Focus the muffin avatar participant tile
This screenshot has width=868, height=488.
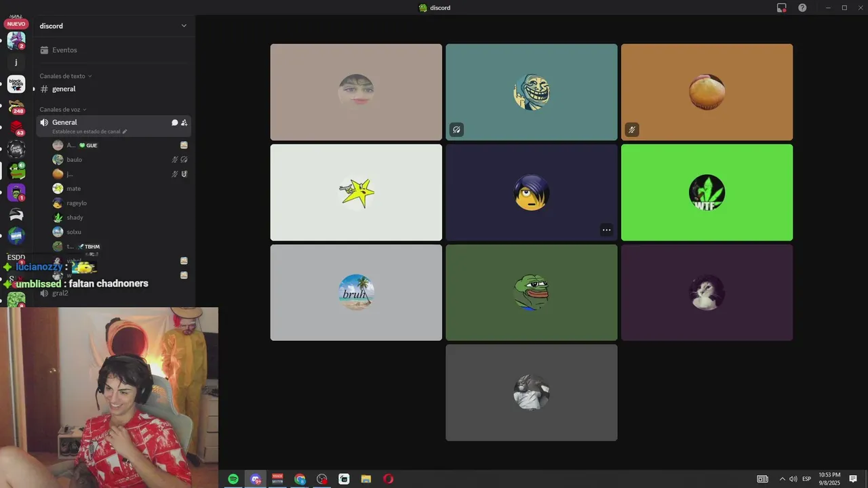coord(707,92)
